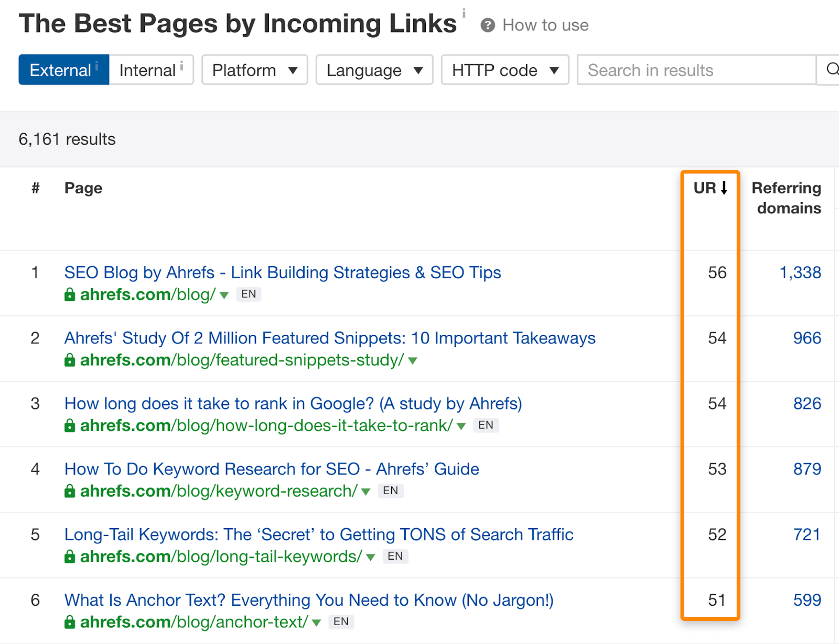Viewport: 839px width, 644px height.
Task: Click the How to use question mark icon
Action: point(488,25)
